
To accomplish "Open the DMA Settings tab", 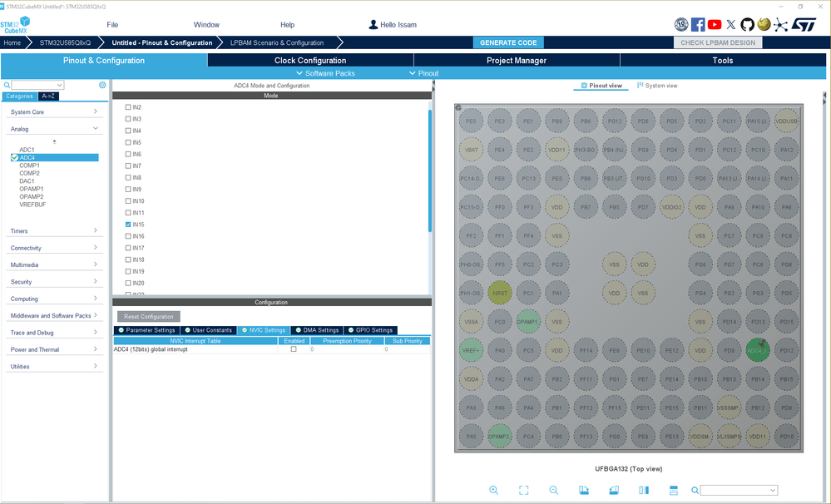I will pyautogui.click(x=317, y=330).
